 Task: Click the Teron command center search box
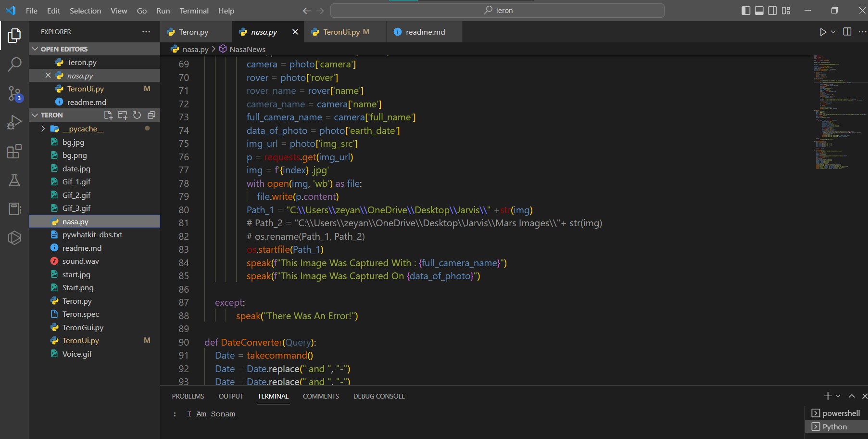497,11
